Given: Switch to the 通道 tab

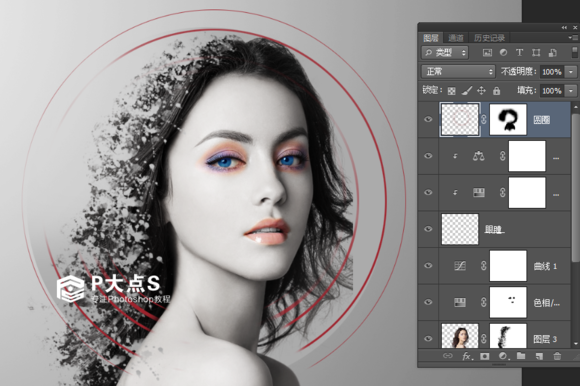Looking at the screenshot, I should point(455,38).
